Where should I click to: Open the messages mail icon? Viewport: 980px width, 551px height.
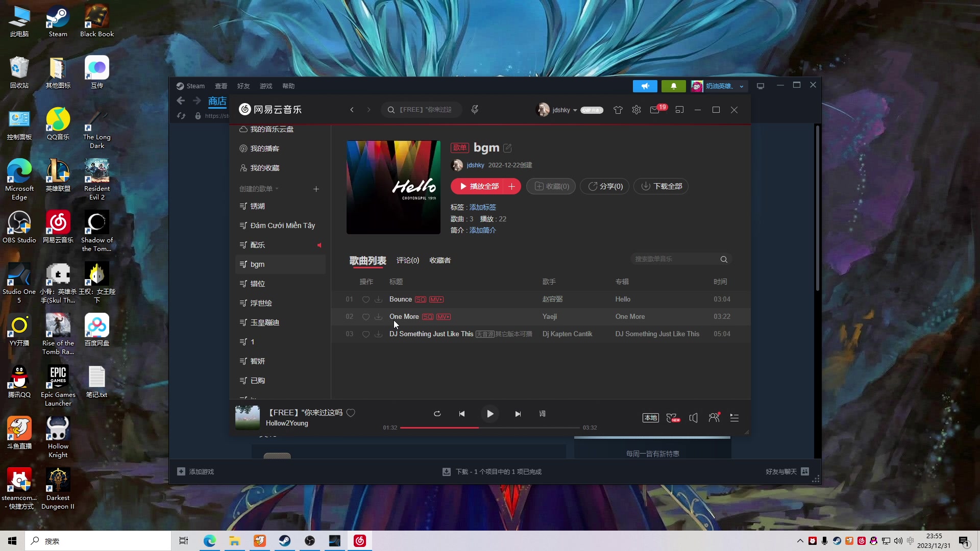point(654,110)
